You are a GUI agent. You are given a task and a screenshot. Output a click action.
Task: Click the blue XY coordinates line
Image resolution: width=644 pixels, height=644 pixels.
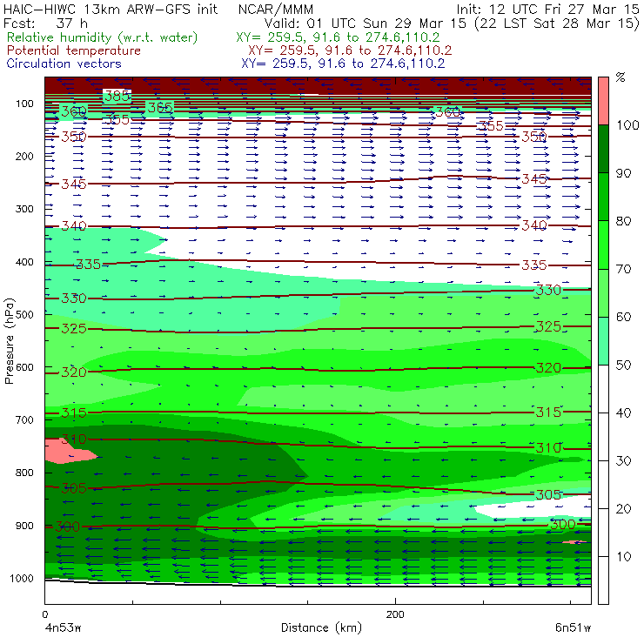pyautogui.click(x=343, y=64)
